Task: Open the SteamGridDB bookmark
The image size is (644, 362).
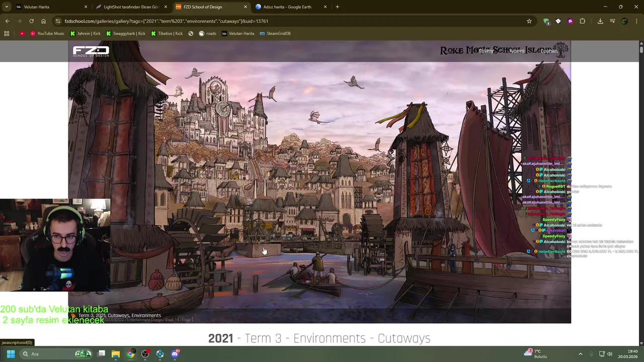Action: coord(275,33)
